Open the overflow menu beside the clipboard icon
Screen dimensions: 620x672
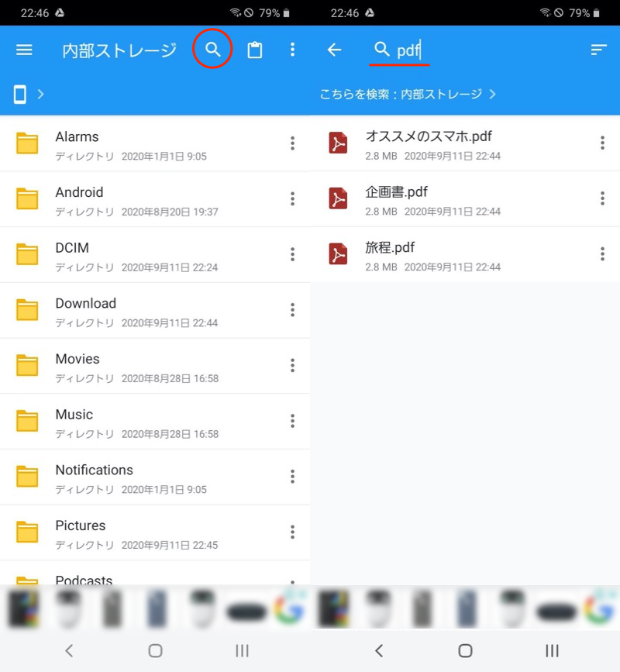pos(292,50)
